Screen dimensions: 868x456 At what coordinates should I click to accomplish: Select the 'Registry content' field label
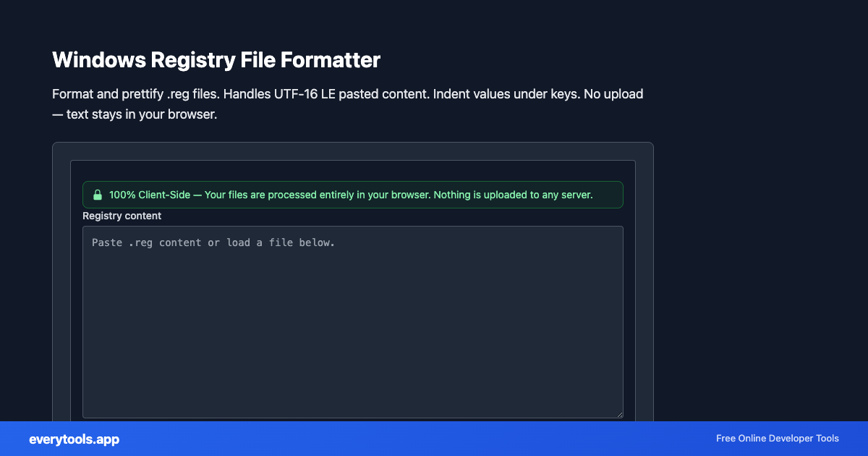pos(122,216)
